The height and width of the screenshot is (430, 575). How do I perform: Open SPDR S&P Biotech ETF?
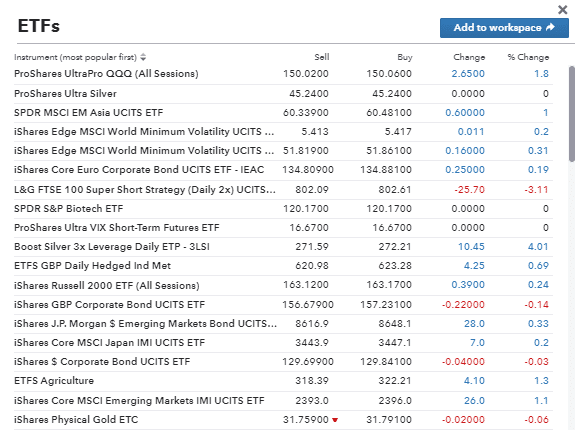tap(68, 209)
